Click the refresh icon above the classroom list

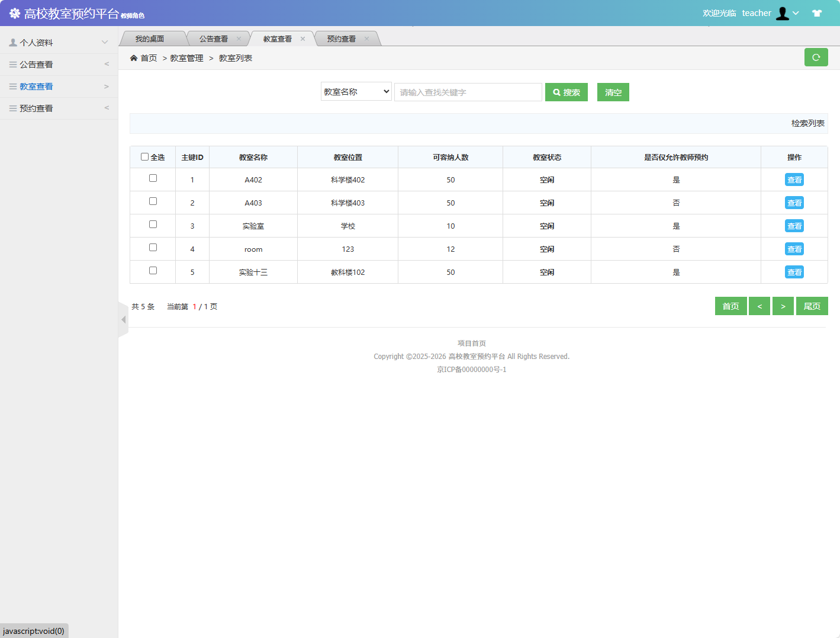(x=816, y=57)
